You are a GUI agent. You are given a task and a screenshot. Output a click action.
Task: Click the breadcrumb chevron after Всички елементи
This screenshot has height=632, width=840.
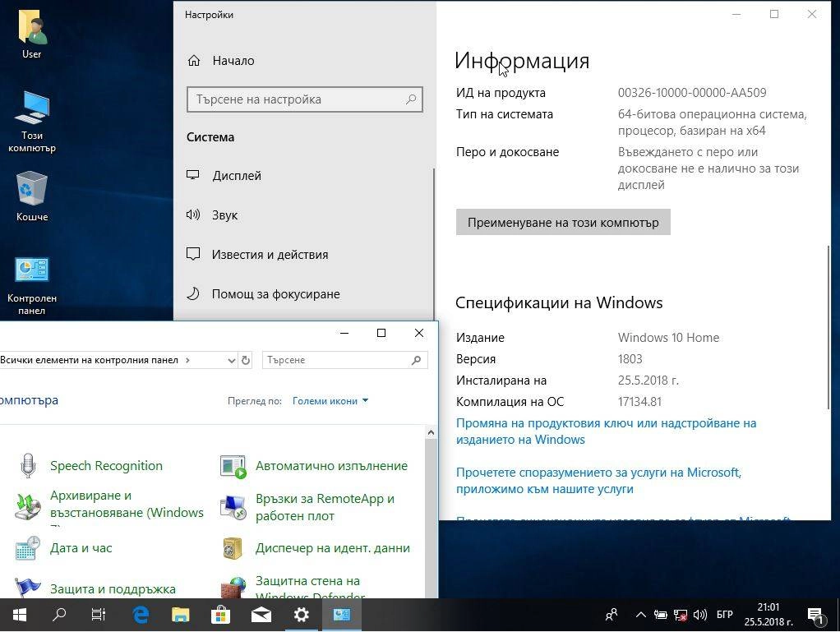tap(187, 360)
